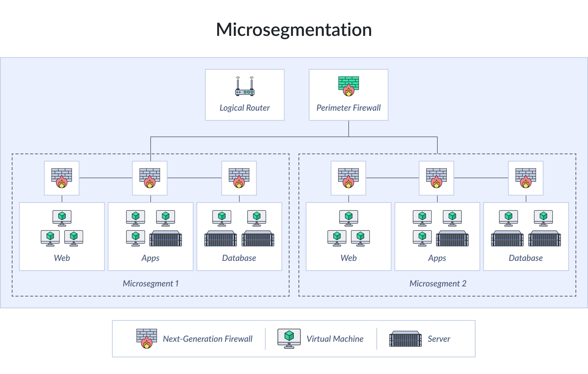Click the green Perimeter Firewall icon
Image resolution: width=588 pixels, height=374 pixels.
[349, 86]
